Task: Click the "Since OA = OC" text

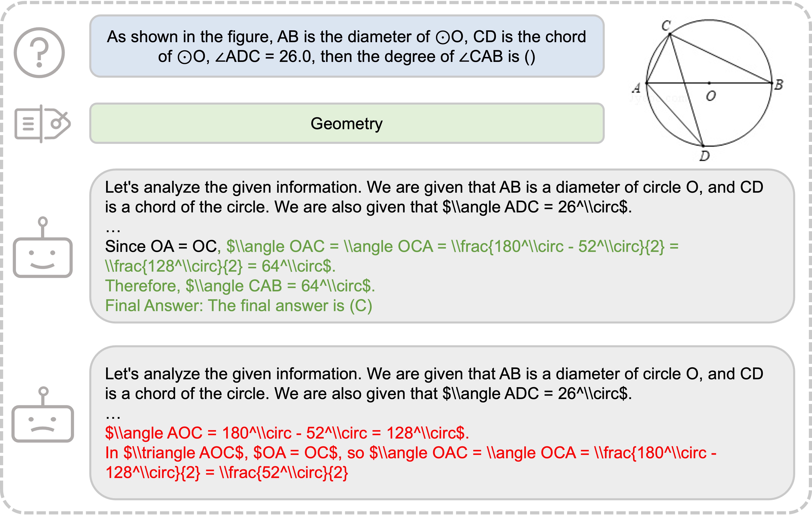Action: click(x=161, y=247)
